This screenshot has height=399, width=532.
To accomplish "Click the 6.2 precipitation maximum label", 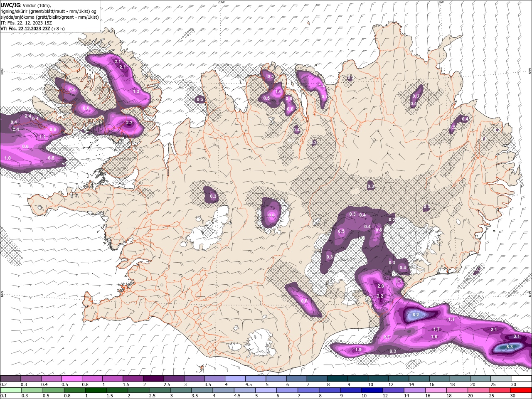I will (415, 315).
